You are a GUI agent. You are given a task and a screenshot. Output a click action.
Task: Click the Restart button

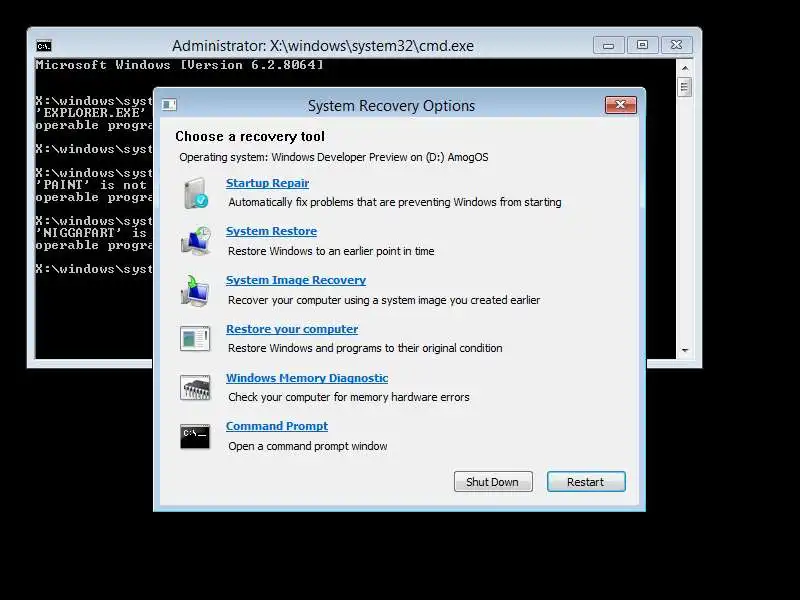coord(586,482)
